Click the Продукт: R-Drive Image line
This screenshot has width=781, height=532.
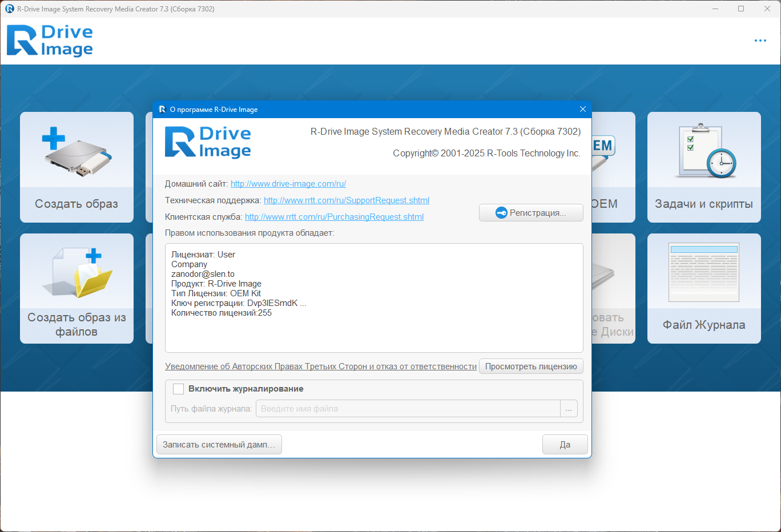[216, 284]
